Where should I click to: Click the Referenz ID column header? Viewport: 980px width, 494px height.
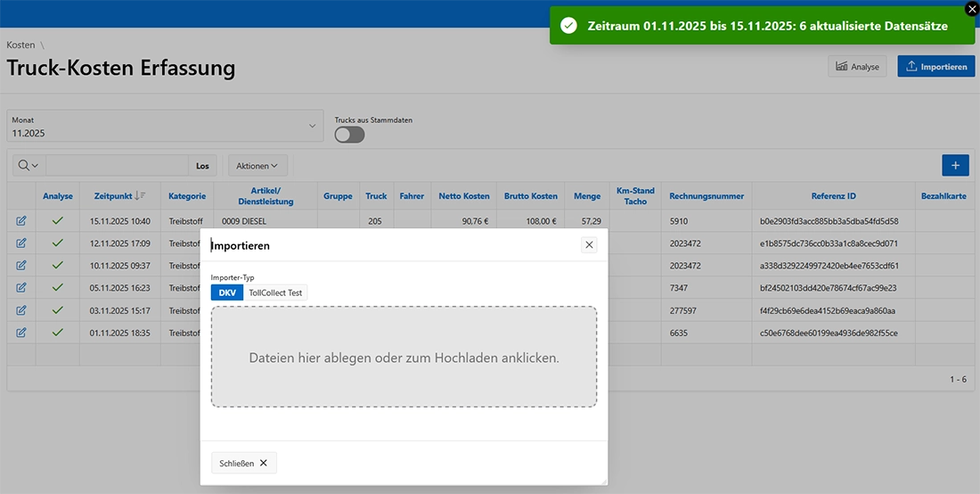[x=834, y=195]
